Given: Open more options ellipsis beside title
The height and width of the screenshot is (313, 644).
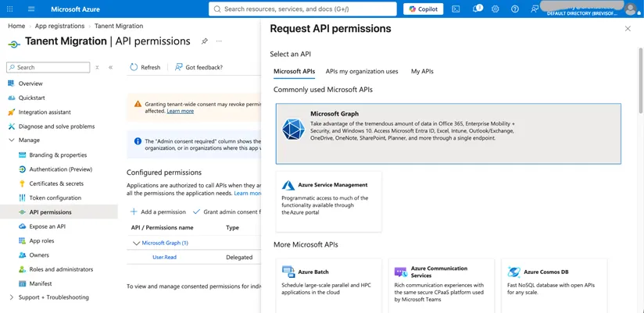Looking at the screenshot, I should (219, 41).
